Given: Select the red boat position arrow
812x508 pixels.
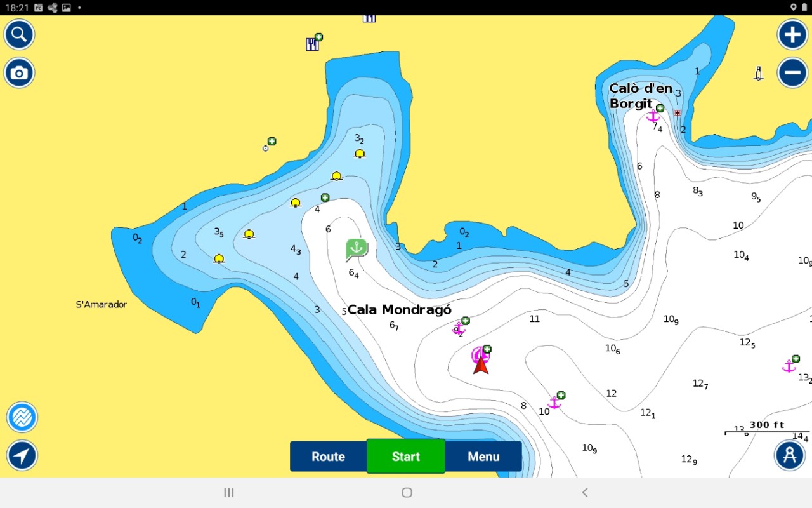Looking at the screenshot, I should point(481,364).
